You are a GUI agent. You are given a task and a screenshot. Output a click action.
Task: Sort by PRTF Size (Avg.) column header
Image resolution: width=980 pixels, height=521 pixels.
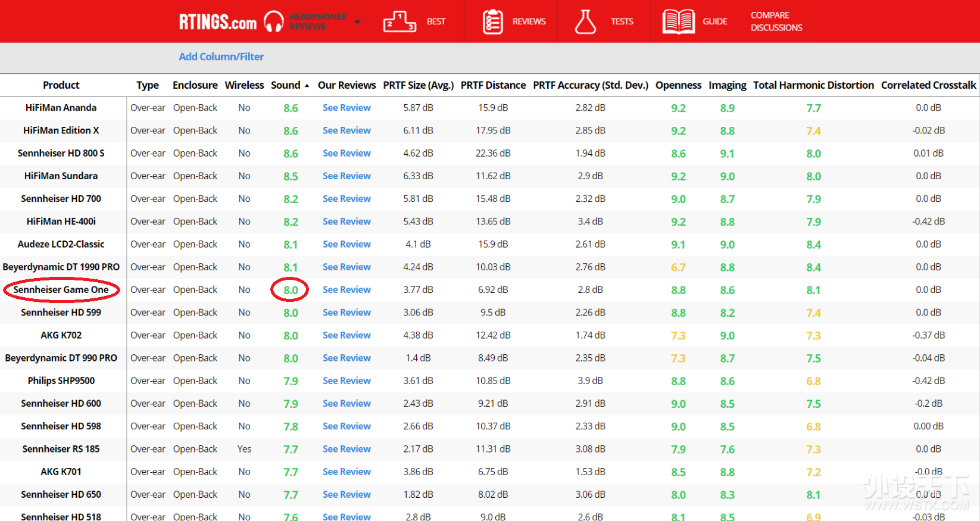(x=419, y=85)
